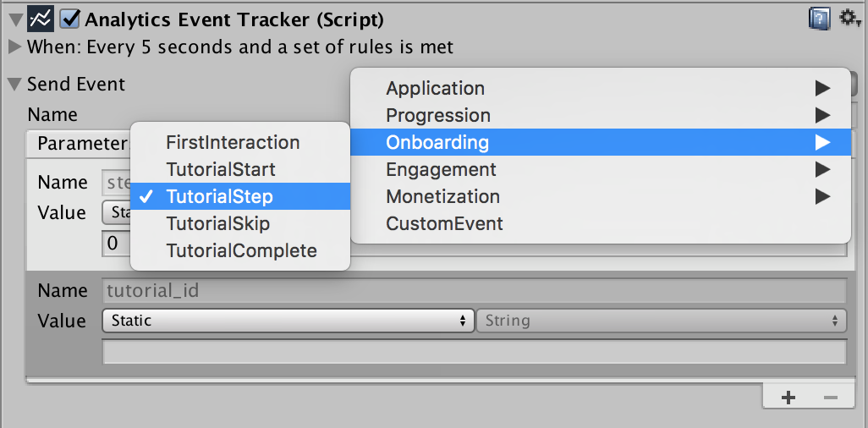Select Engagement from the event menu

click(x=601, y=169)
